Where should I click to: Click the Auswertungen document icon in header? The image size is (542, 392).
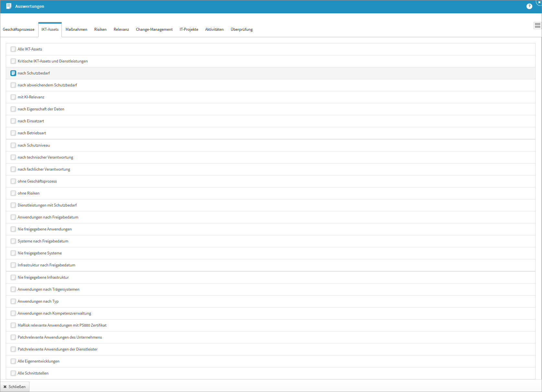pyautogui.click(x=9, y=6)
